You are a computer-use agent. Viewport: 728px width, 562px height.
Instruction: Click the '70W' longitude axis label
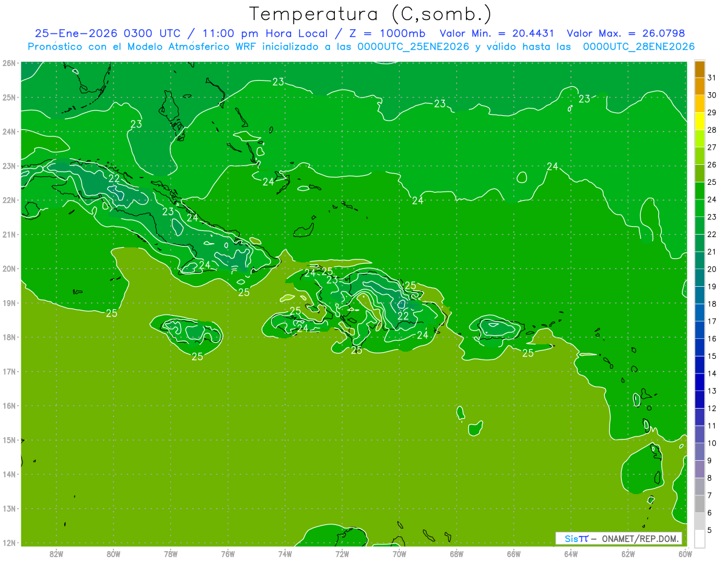[x=399, y=554]
